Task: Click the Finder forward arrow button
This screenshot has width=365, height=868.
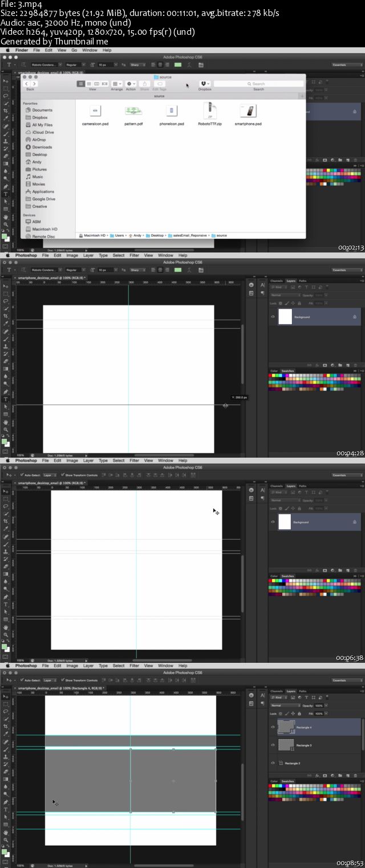Action: point(35,84)
